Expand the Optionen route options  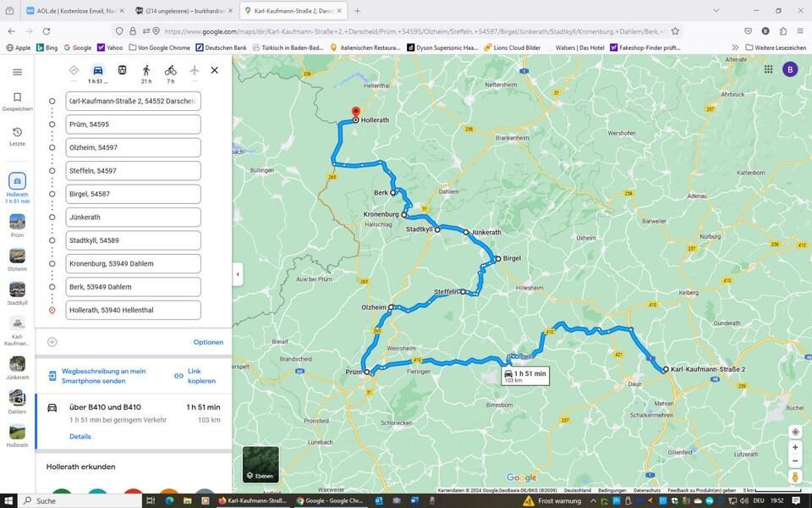(x=208, y=342)
